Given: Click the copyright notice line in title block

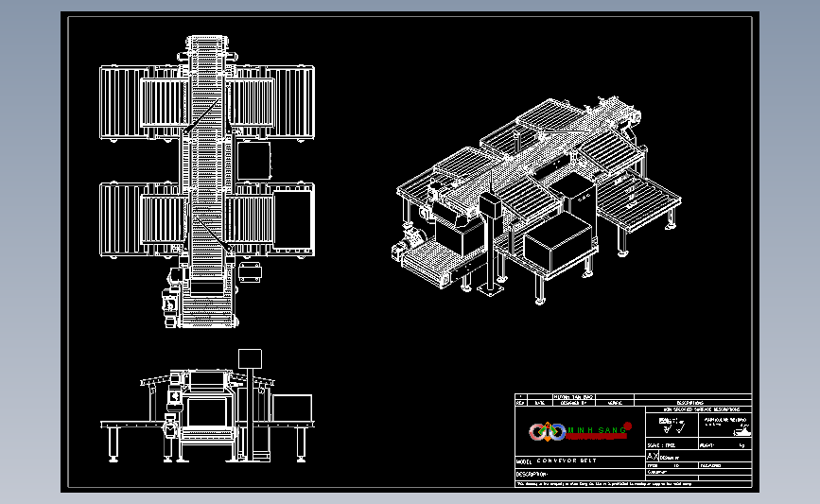Looking at the screenshot, I should (604, 484).
